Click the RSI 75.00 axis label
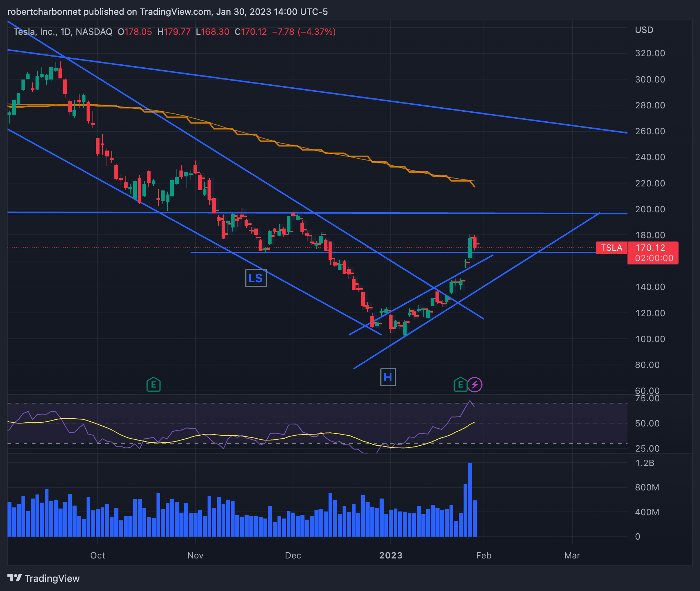This screenshot has height=591, width=700. [647, 398]
